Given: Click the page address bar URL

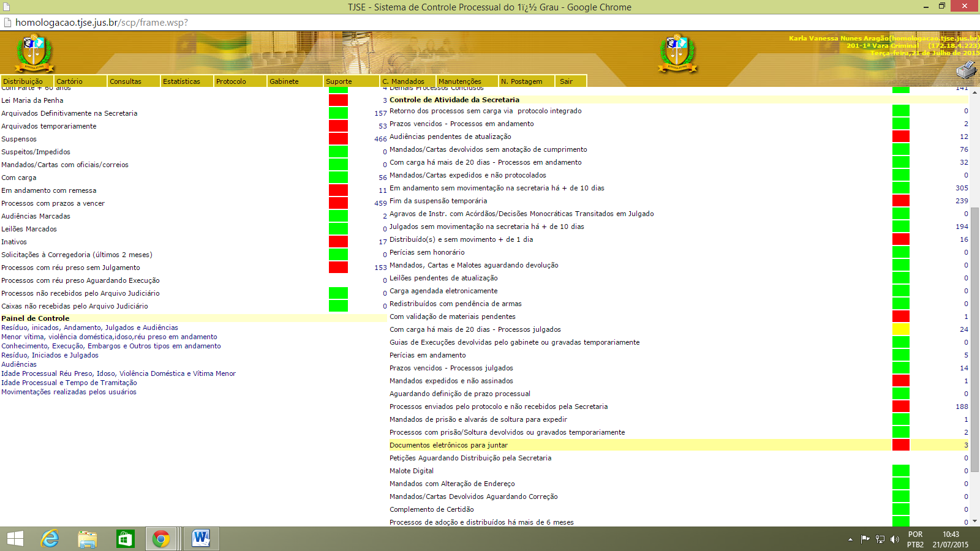Looking at the screenshot, I should point(102,23).
